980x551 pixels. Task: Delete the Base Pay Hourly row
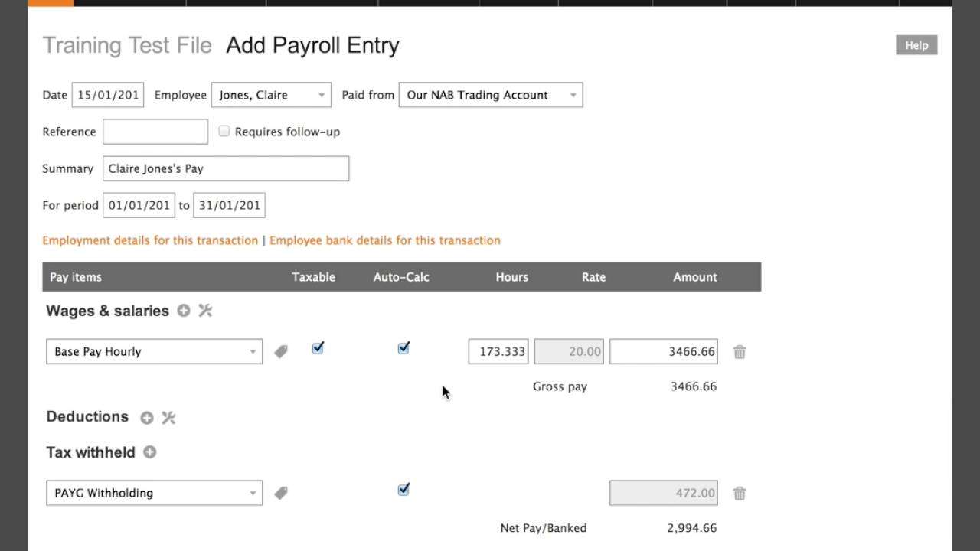click(740, 352)
